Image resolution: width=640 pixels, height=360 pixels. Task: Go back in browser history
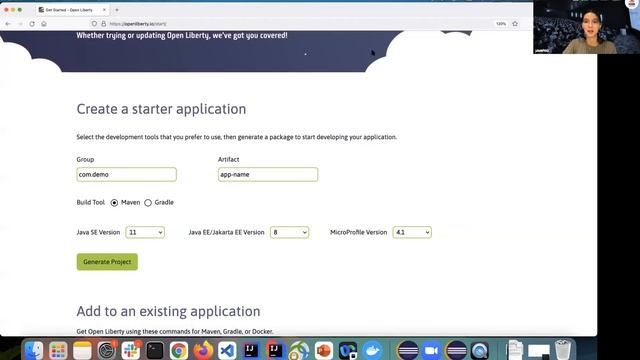pyautogui.click(x=8, y=24)
